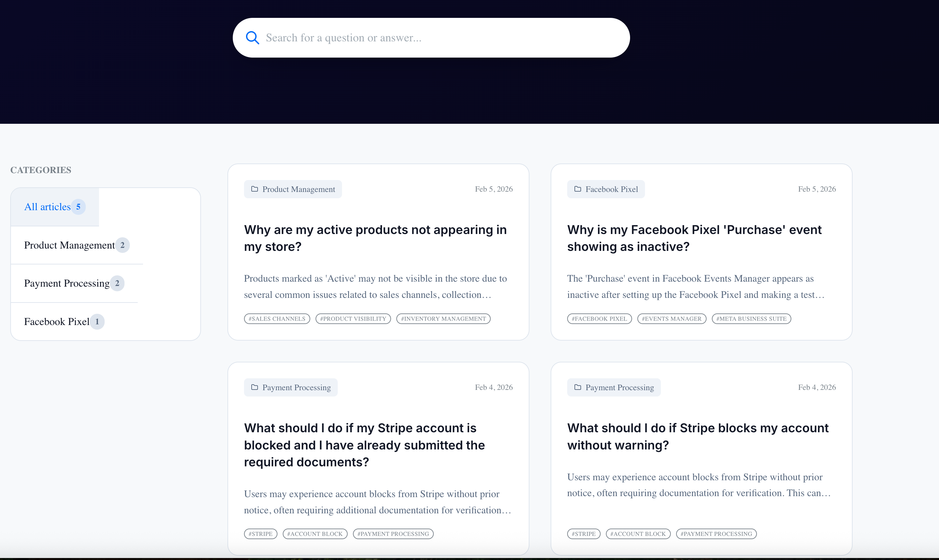Open Facebook Pixel 'Purchase' event article
The height and width of the screenshot is (560, 939).
[694, 238]
